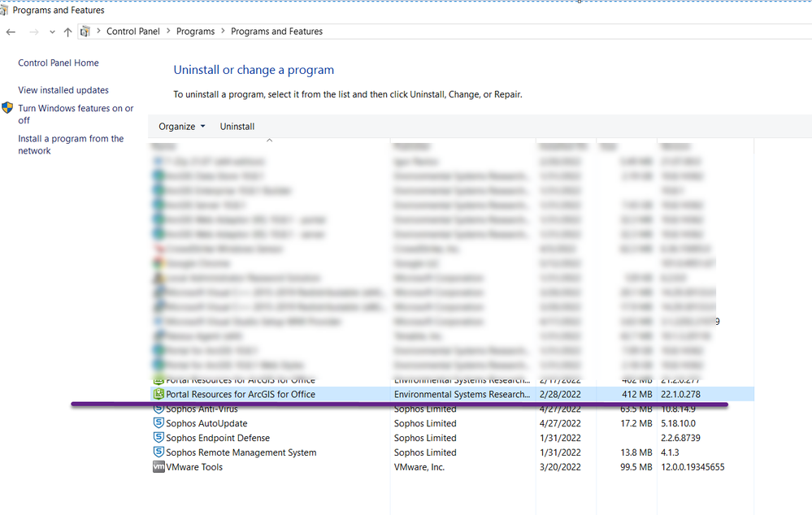Click Programs and Features breadcrumb
The width and height of the screenshot is (812, 515).
click(276, 32)
